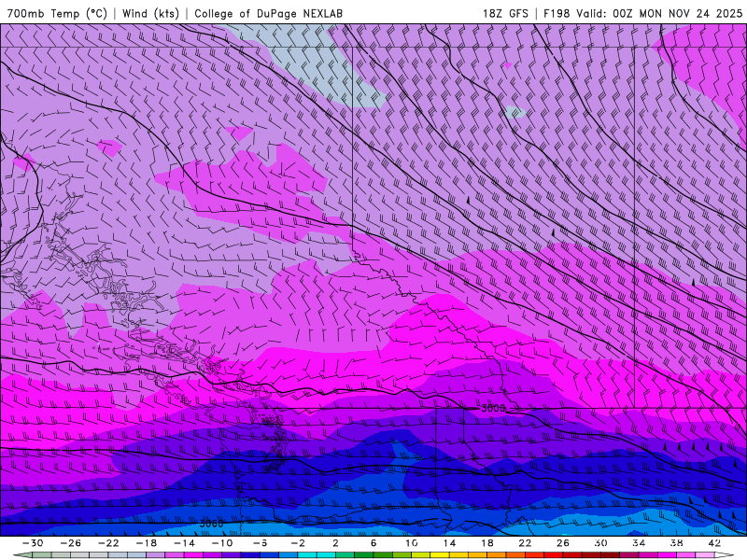Click the 18 color scale label

487,543
